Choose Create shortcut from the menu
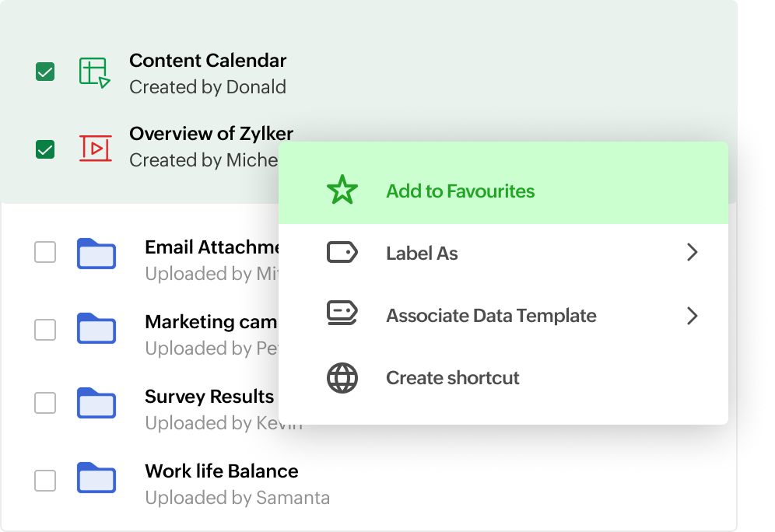This screenshot has height=532, width=775. (452, 378)
